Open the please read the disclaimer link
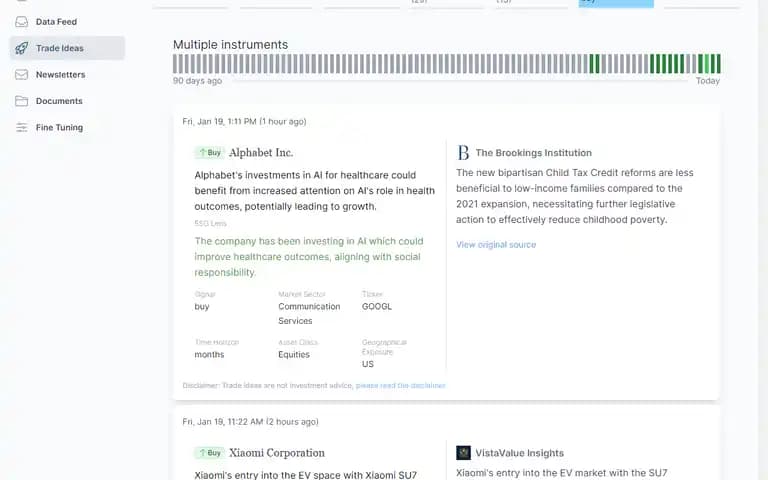768x480 pixels. tap(401, 385)
